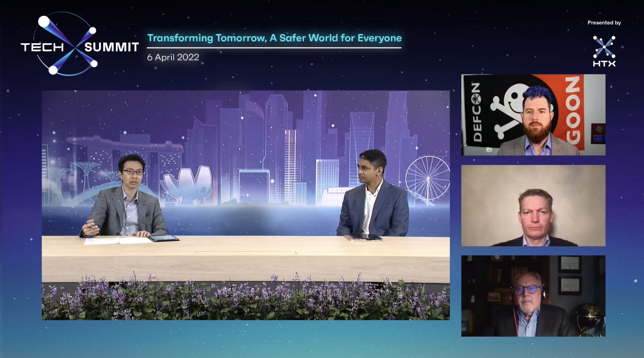Screen dimensions: 644x358
Task: Click the tablet on the left of the desk
Action: 164,239
